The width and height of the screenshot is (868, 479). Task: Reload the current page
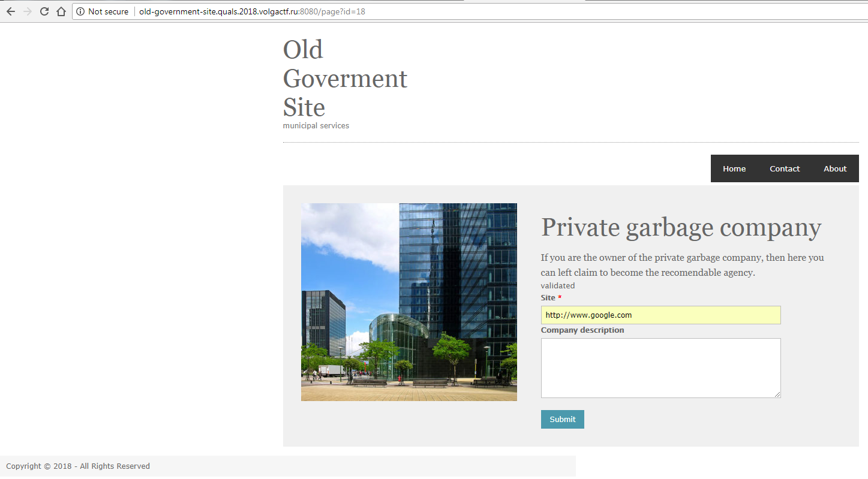(44, 11)
